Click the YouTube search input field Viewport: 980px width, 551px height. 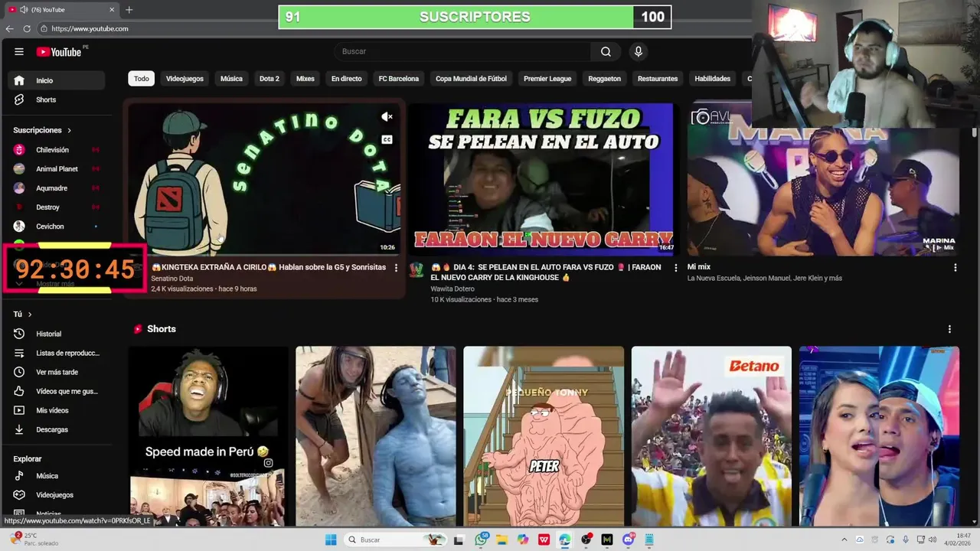coord(462,51)
